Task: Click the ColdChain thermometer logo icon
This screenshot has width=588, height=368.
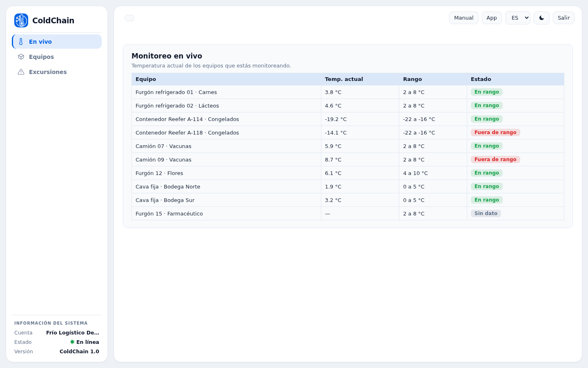Action: click(x=21, y=20)
